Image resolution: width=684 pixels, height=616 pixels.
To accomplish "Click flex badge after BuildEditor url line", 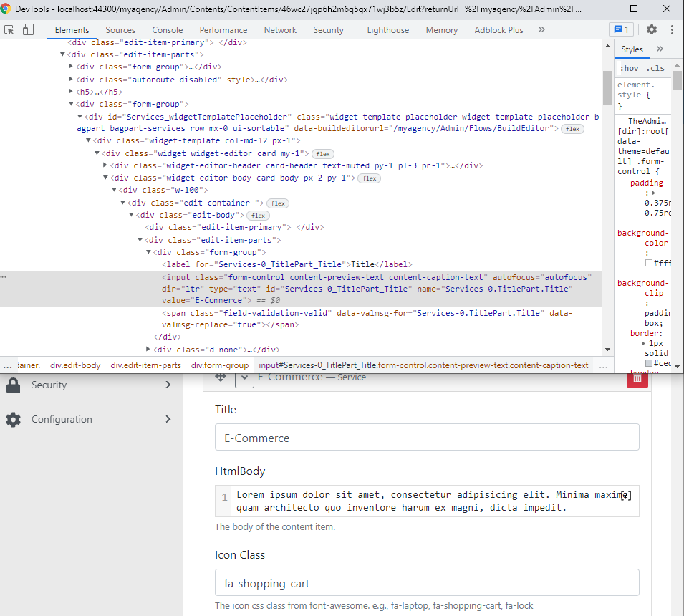I will click(x=572, y=129).
